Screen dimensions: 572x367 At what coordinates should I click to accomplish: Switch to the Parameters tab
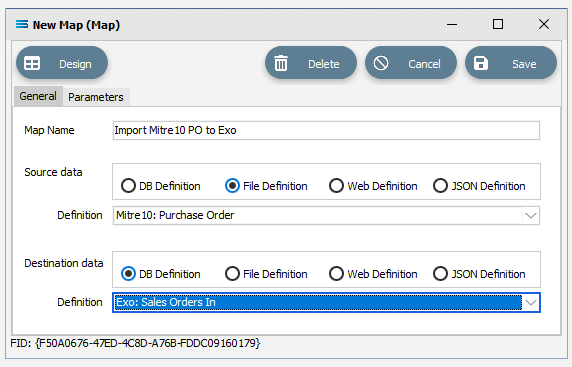click(x=96, y=97)
